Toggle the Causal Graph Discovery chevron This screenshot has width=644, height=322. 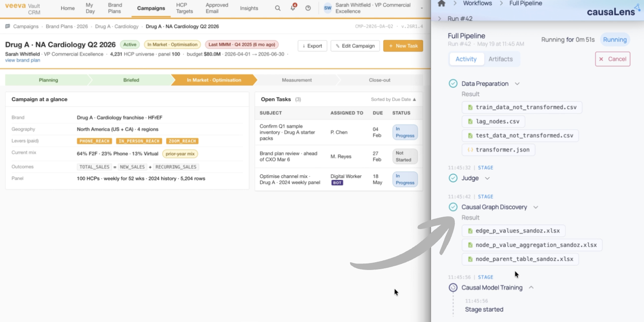[x=536, y=207]
